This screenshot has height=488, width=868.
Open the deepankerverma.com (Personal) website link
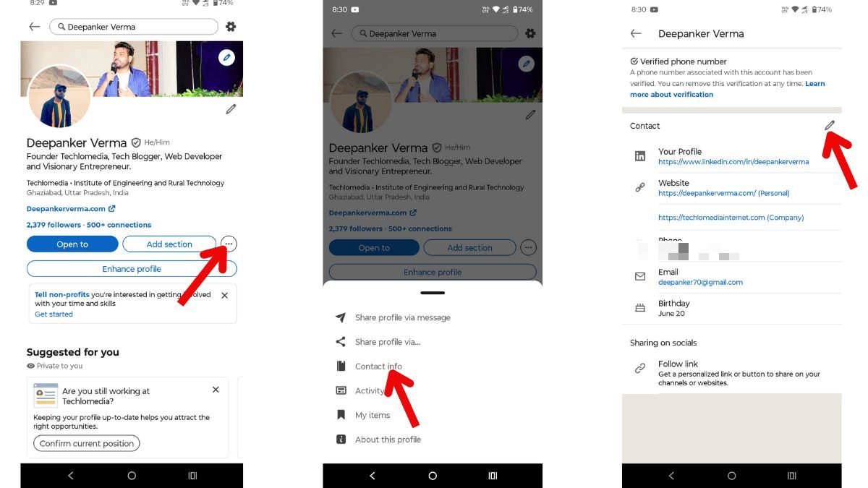(x=724, y=193)
